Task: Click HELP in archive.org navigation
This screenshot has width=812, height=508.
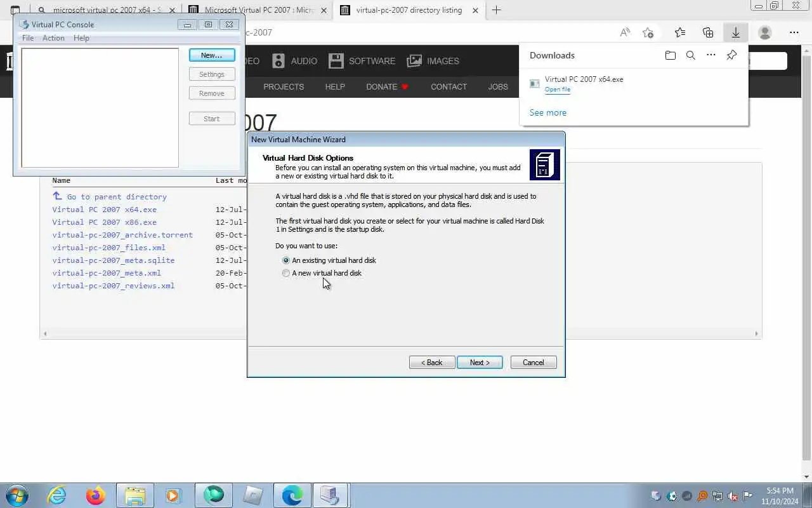Action: (x=335, y=86)
